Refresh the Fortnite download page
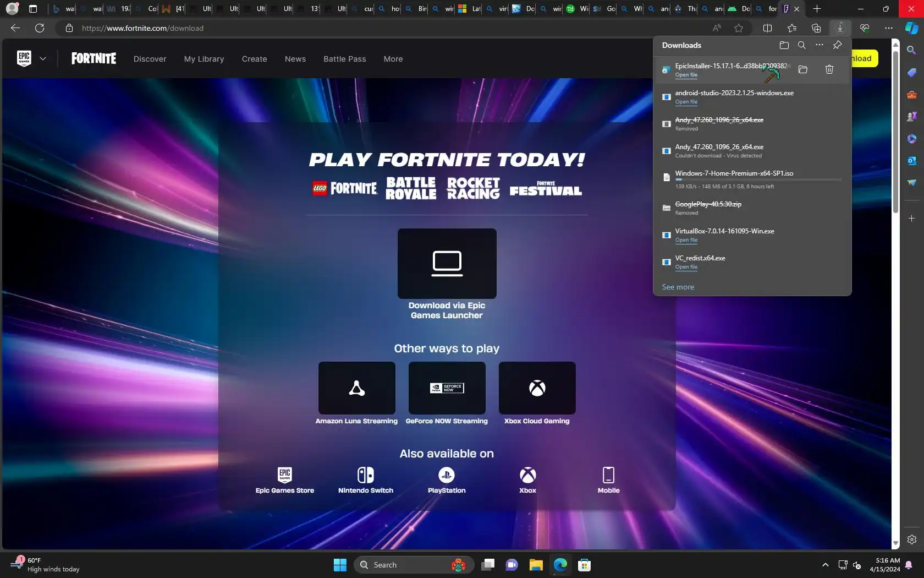 pyautogui.click(x=40, y=28)
